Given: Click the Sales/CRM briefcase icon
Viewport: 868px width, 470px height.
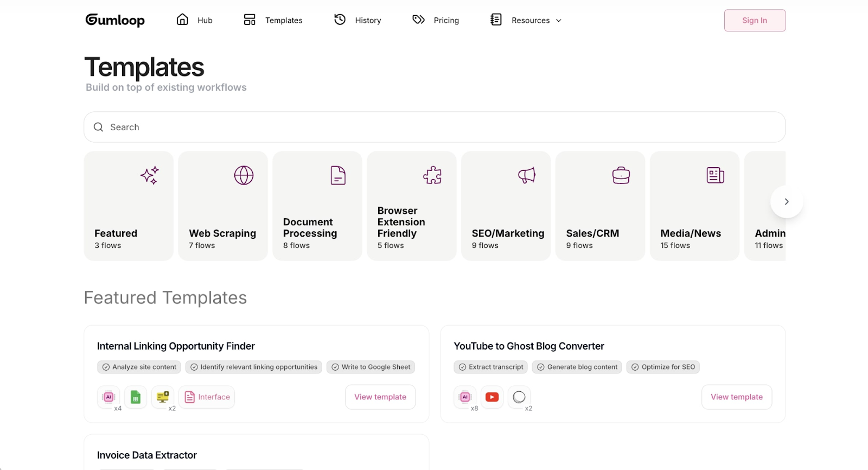Looking at the screenshot, I should tap(621, 175).
